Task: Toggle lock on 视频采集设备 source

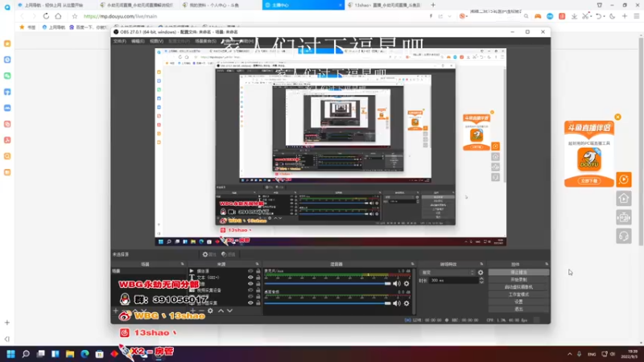Action: 258,290
